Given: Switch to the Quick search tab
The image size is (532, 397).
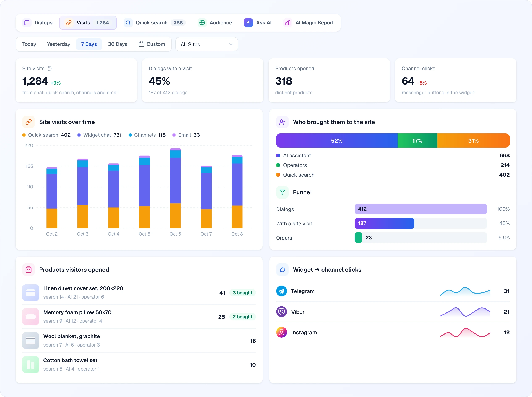Looking at the screenshot, I should [155, 22].
